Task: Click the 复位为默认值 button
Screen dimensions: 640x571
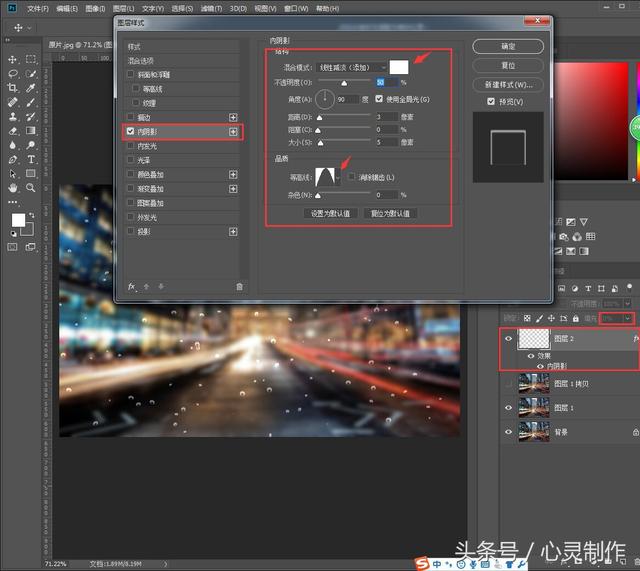Action: (x=390, y=213)
